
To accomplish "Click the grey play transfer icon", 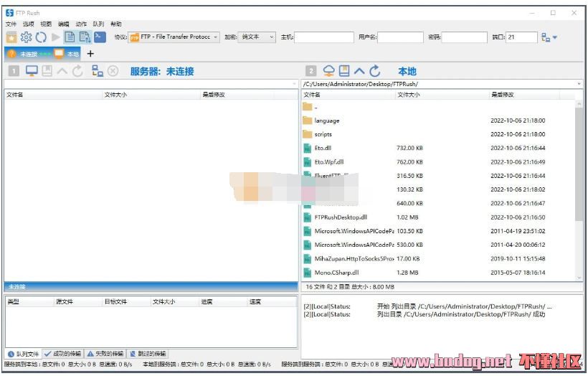I will tap(56, 37).
